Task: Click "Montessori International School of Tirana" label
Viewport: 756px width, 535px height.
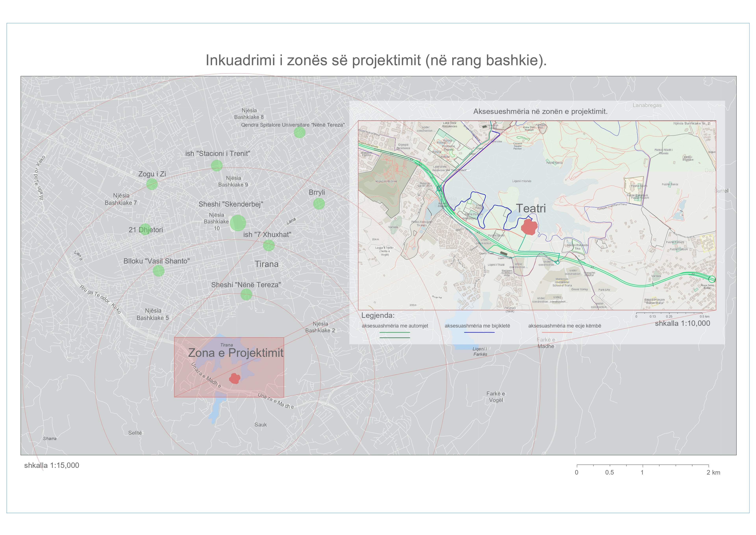Action: coord(562,282)
